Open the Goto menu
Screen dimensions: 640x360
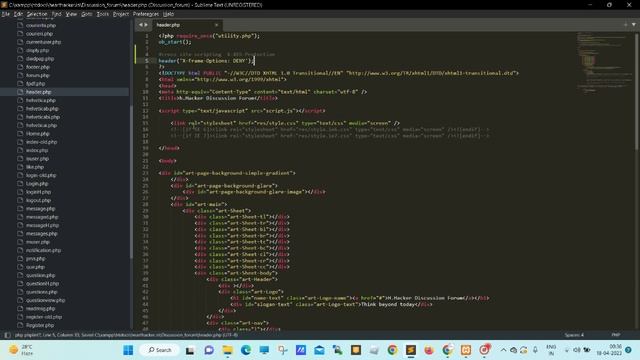[x=87, y=14]
